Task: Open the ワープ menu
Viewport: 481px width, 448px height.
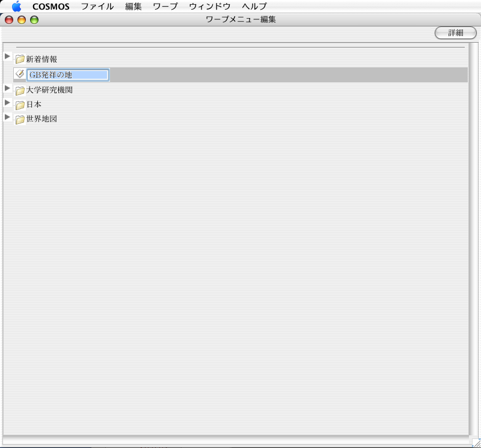Action: click(x=165, y=7)
